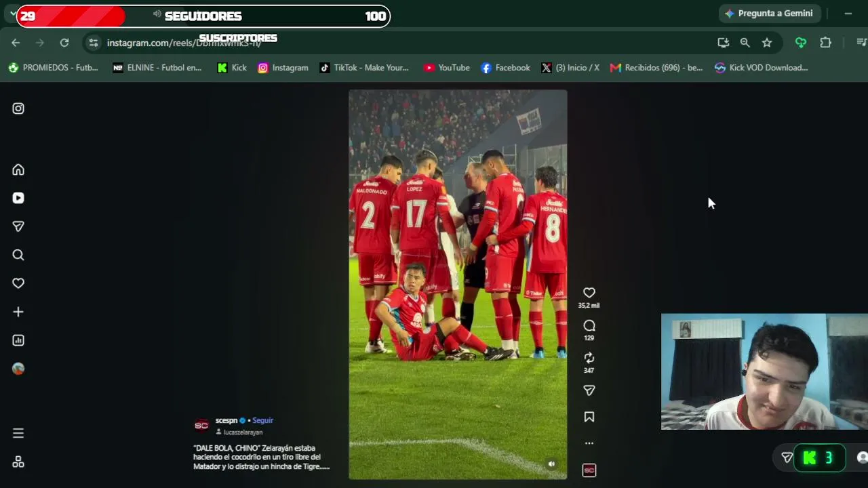
Task: Open the tab search dropdown arrow
Action: [x=14, y=14]
